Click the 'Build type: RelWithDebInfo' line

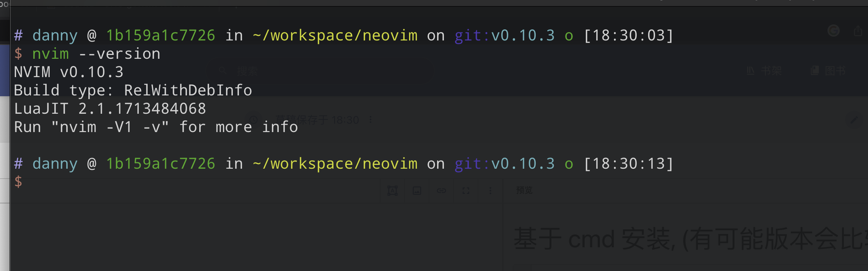[133, 90]
